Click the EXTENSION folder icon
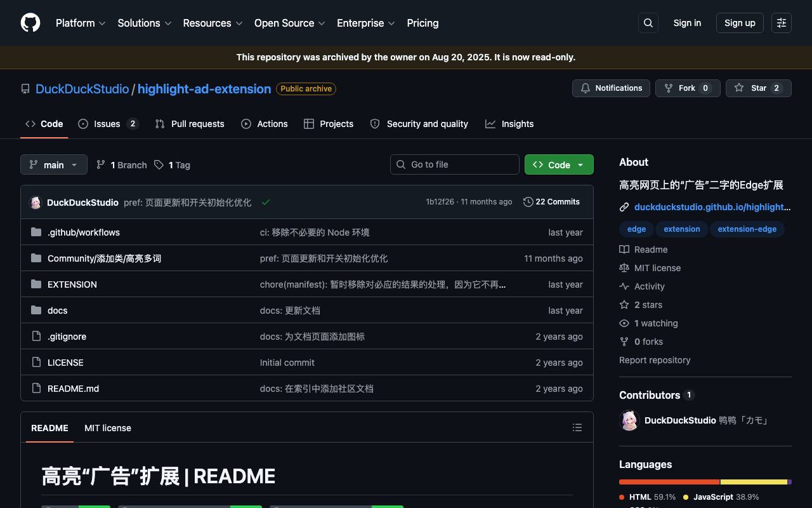 (36, 284)
